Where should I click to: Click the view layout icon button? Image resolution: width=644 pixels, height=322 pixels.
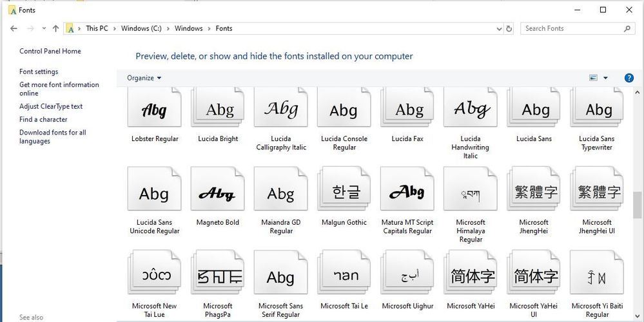(x=593, y=78)
